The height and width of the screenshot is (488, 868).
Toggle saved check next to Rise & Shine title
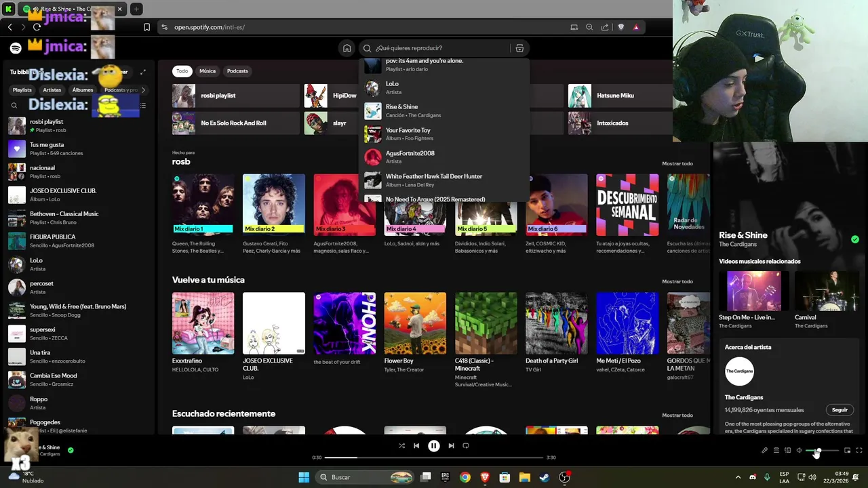click(x=855, y=239)
